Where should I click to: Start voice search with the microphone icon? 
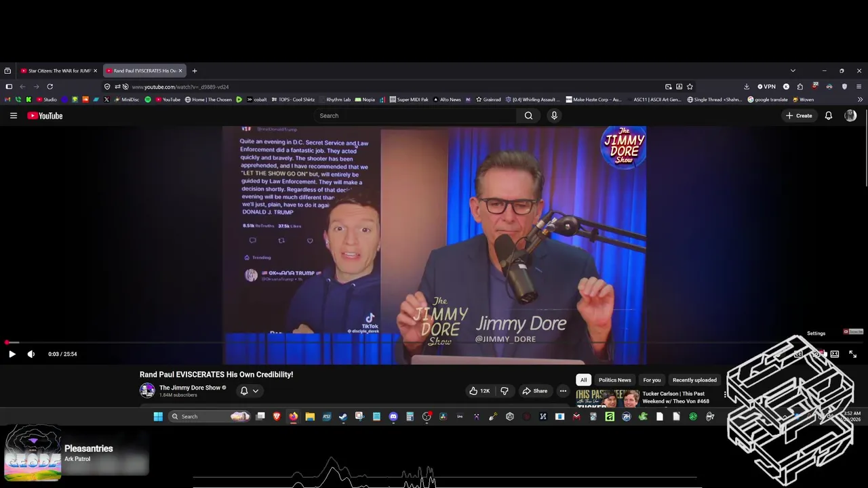(x=554, y=116)
